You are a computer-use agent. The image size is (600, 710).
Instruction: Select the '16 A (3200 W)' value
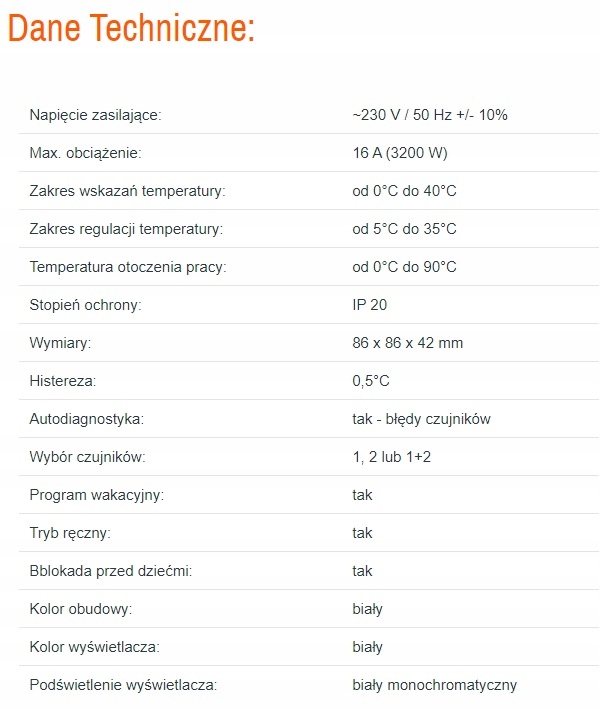tap(398, 153)
